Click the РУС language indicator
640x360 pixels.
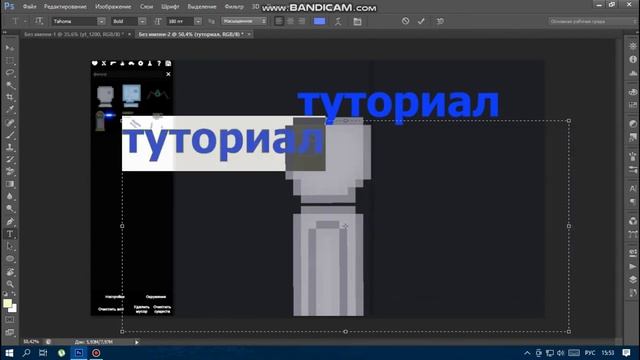point(590,353)
